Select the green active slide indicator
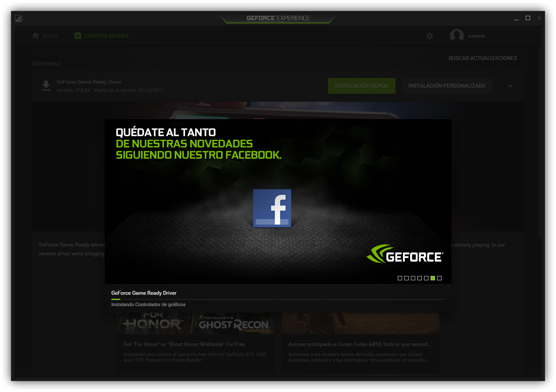The height and width of the screenshot is (392, 556). click(x=433, y=278)
